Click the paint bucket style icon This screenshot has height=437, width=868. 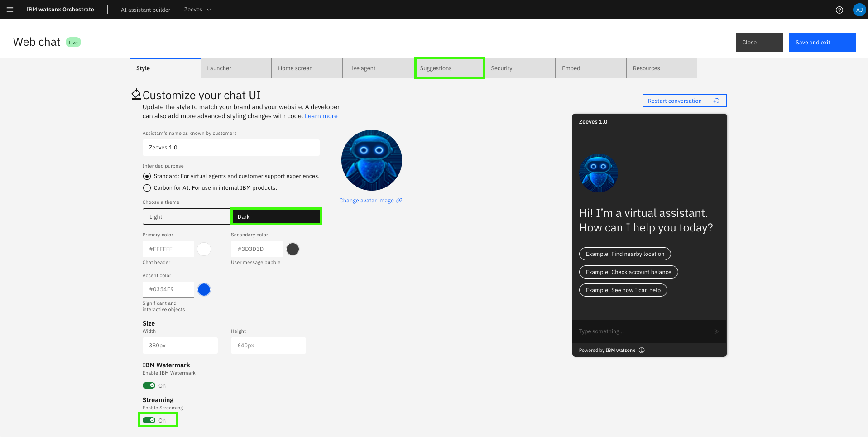136,94
